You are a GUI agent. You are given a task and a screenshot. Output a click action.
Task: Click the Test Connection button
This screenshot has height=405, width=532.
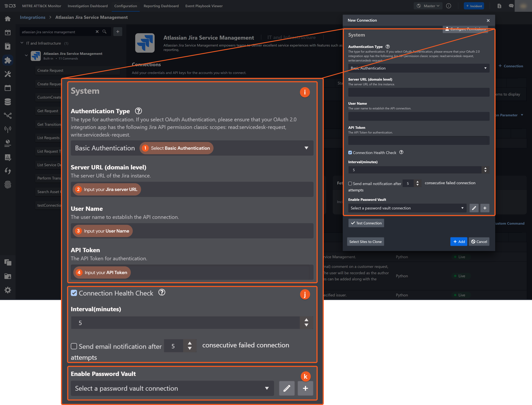[x=366, y=223]
